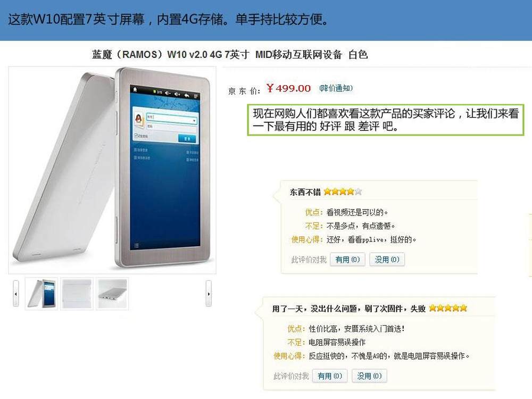Click the QQ penguin icon on tablet screen
532x399 pixels.
tap(138, 119)
